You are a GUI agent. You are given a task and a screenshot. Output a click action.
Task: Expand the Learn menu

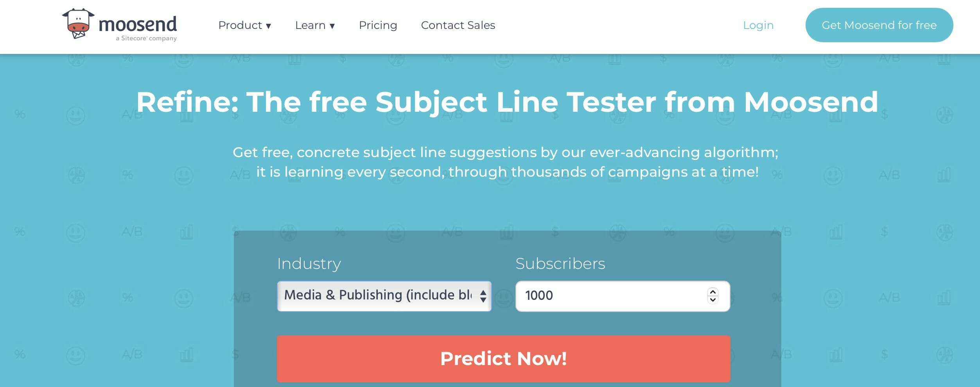click(x=315, y=25)
